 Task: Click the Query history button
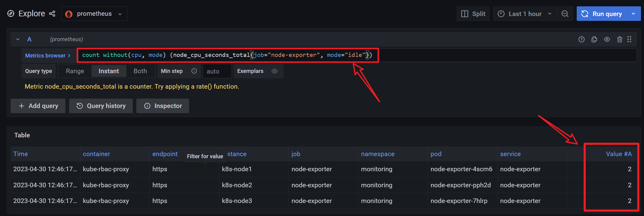[101, 106]
